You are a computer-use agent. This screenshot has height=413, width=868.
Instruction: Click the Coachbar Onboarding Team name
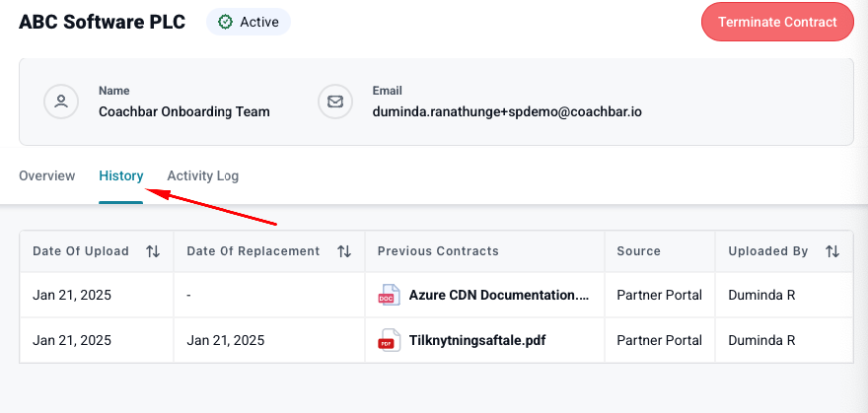183,111
